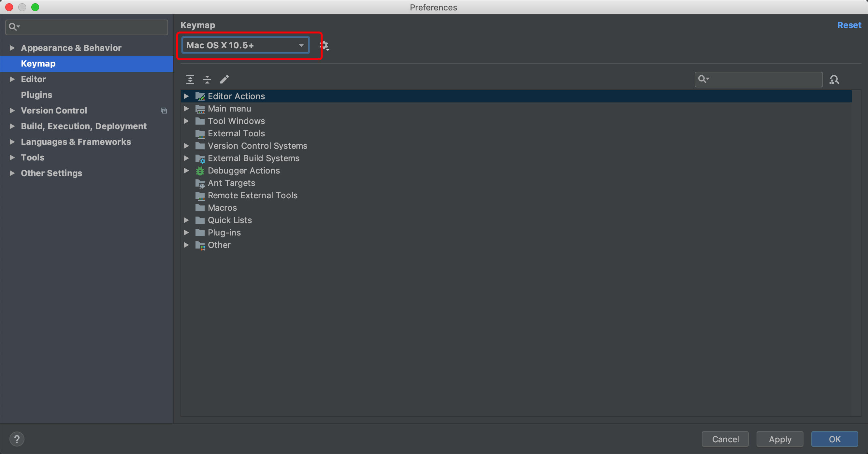
Task: Click the Editor Actions folder icon
Action: 200,97
